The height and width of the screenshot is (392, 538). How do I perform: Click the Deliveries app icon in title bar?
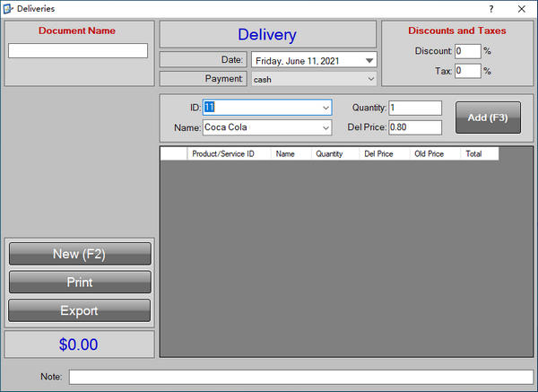click(10, 9)
